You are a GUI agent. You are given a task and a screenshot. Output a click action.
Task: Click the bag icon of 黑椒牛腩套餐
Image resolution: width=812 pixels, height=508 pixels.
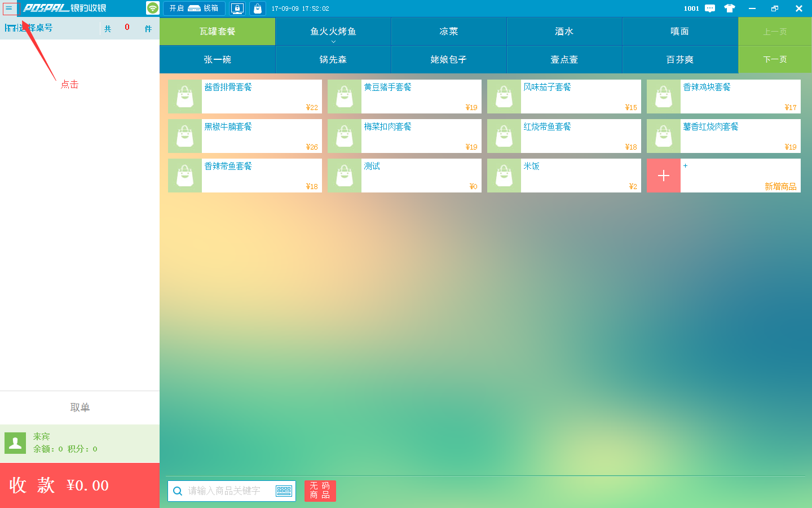[x=185, y=136]
